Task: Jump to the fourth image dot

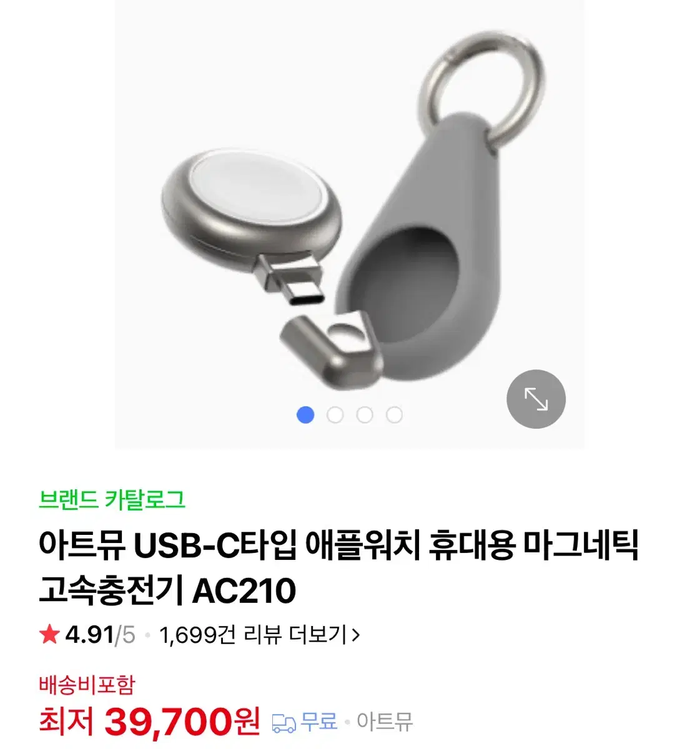Action: (394, 414)
